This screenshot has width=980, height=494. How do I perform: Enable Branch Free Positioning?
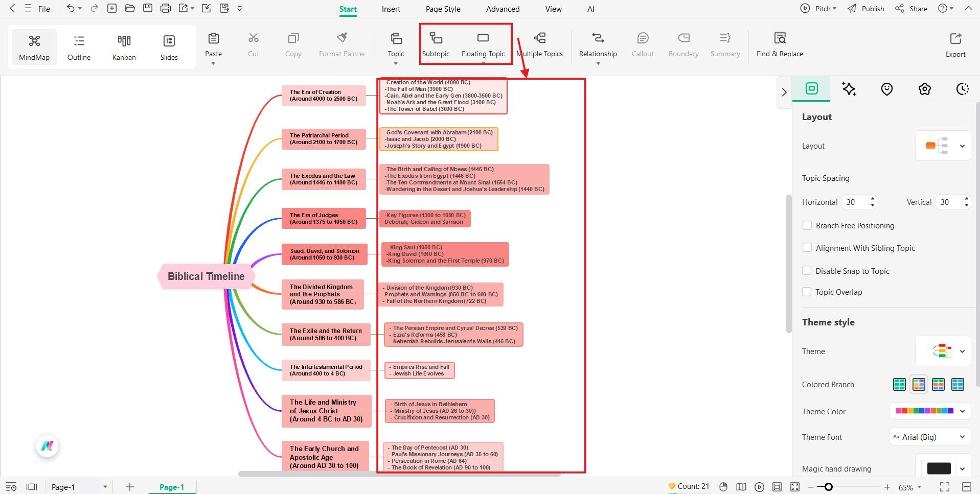click(807, 225)
